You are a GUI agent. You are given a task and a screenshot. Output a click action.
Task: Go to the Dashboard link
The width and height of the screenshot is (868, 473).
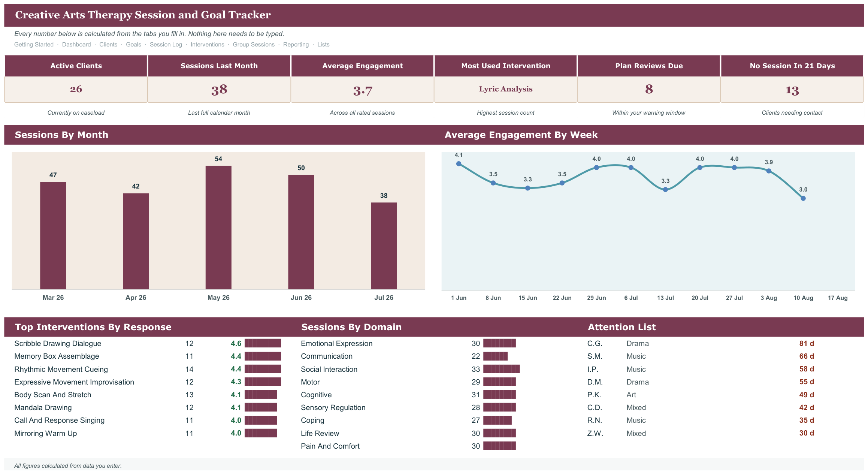click(76, 45)
